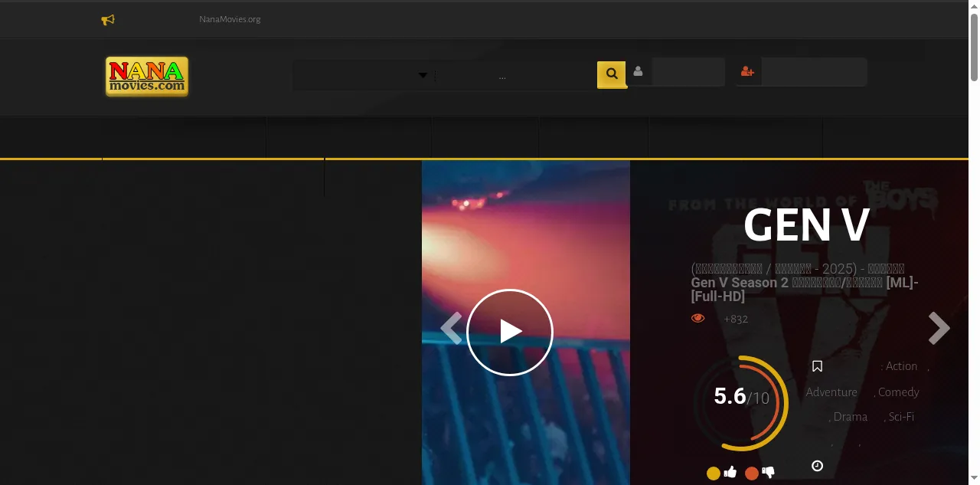Screen dimensions: 980x485
Task: Select the Adventure genre link
Action: tap(831, 392)
